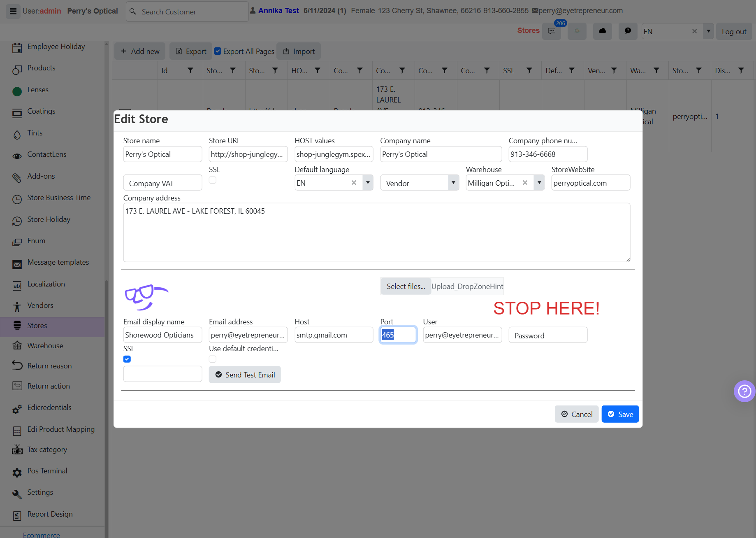This screenshot has height=538, width=756.
Task: Open the purple help question-mark button
Action: [744, 391]
